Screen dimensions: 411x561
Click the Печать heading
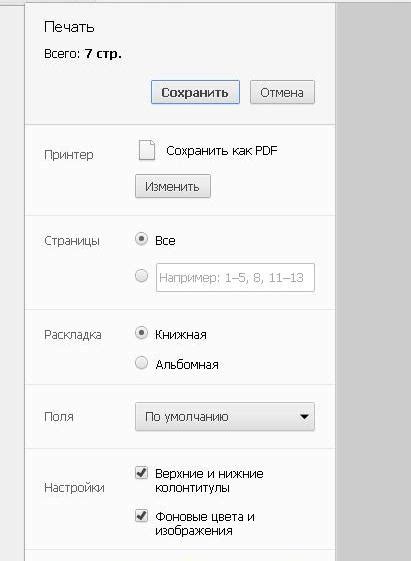pos(69,27)
